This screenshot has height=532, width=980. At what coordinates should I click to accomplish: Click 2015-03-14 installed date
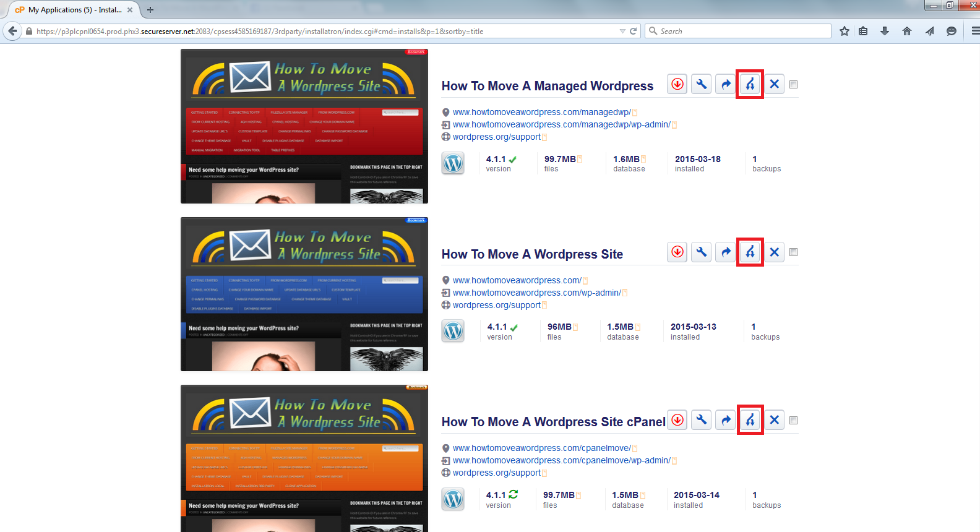(x=697, y=495)
